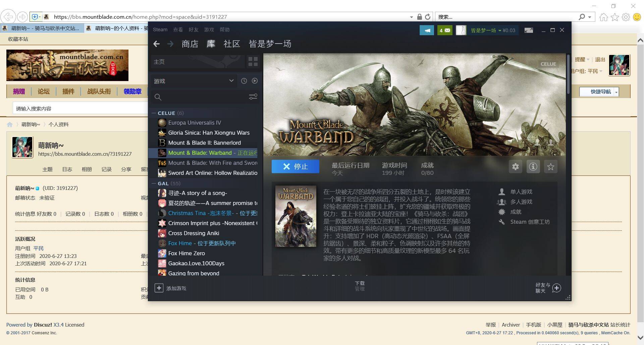The image size is (644, 345).
Task: Select Gloria Sinica: Han Xiongnu Wars
Action: (204, 133)
